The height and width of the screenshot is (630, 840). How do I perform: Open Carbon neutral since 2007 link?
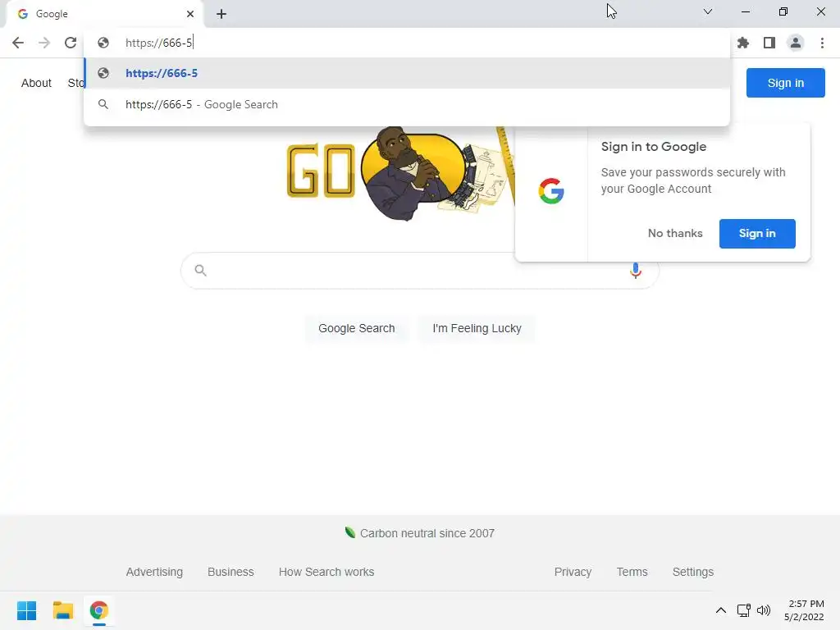tap(427, 533)
